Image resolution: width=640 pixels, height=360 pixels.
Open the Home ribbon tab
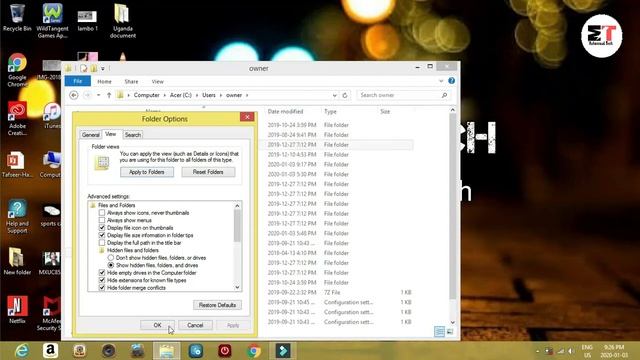tap(104, 81)
